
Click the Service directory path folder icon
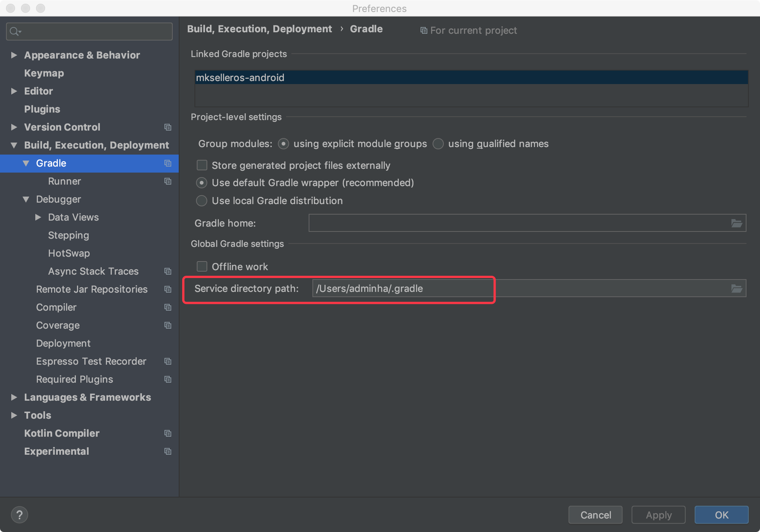pyautogui.click(x=736, y=289)
